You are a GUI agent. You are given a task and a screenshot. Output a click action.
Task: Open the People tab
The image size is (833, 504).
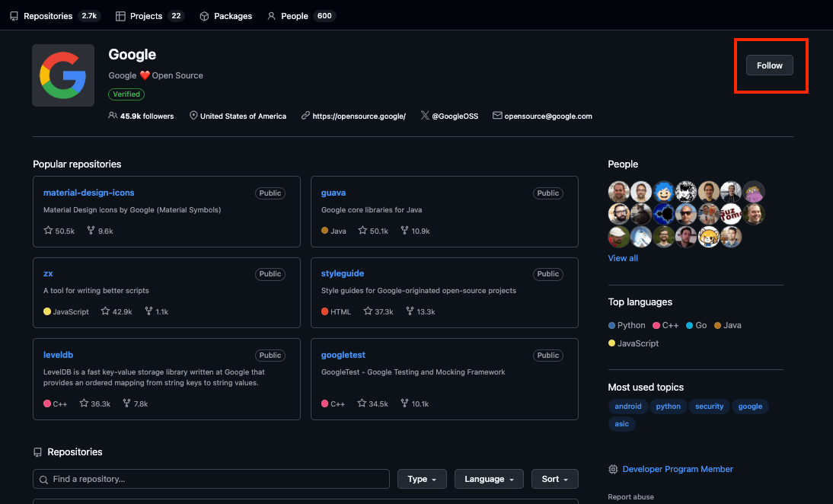coord(302,16)
